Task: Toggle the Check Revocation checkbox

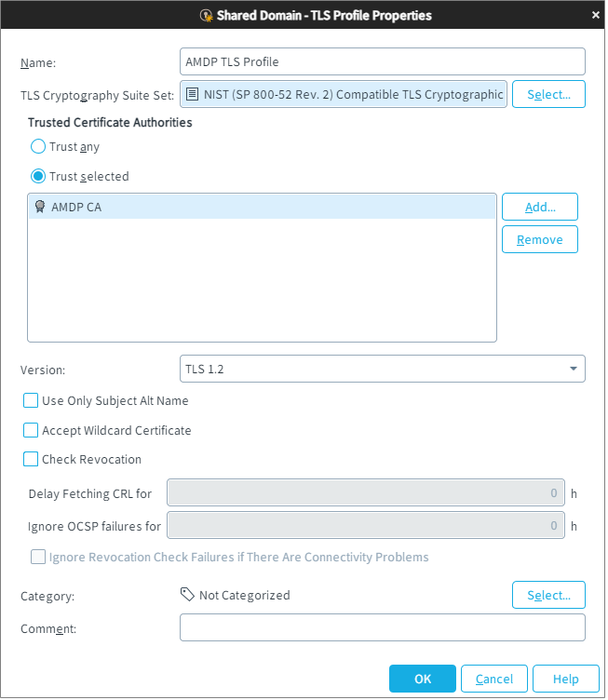Action: (x=32, y=459)
